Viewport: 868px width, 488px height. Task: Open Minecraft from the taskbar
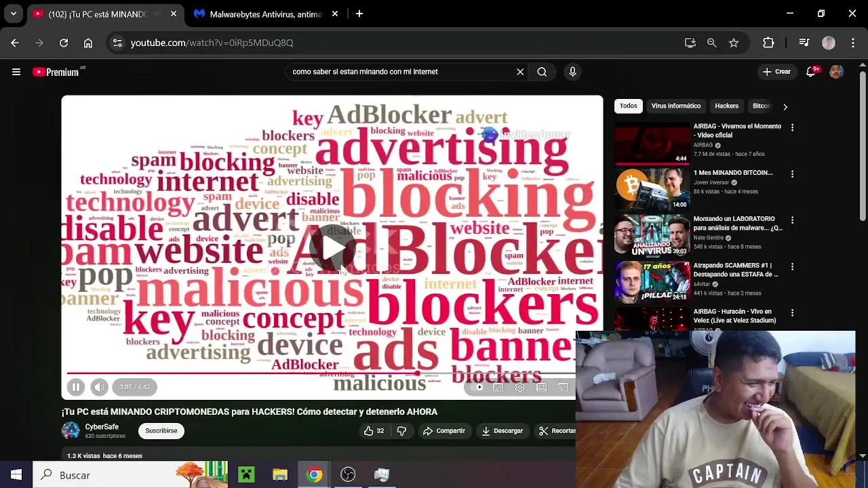click(x=246, y=475)
